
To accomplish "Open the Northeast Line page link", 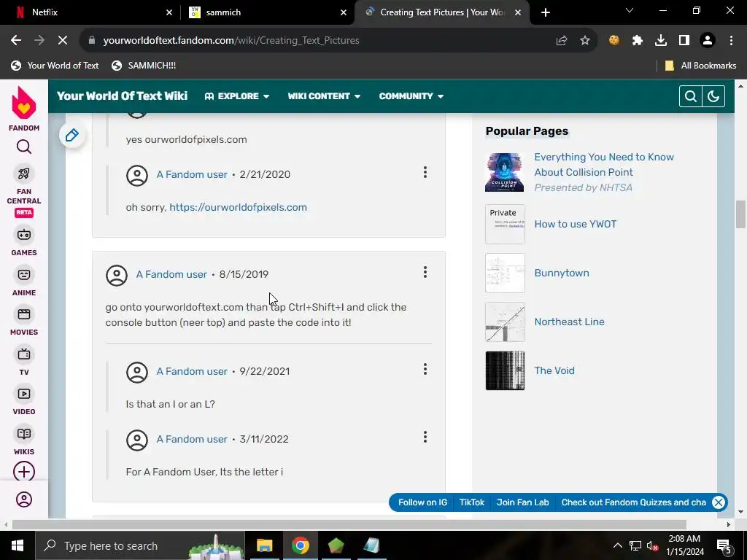I will coord(569,322).
